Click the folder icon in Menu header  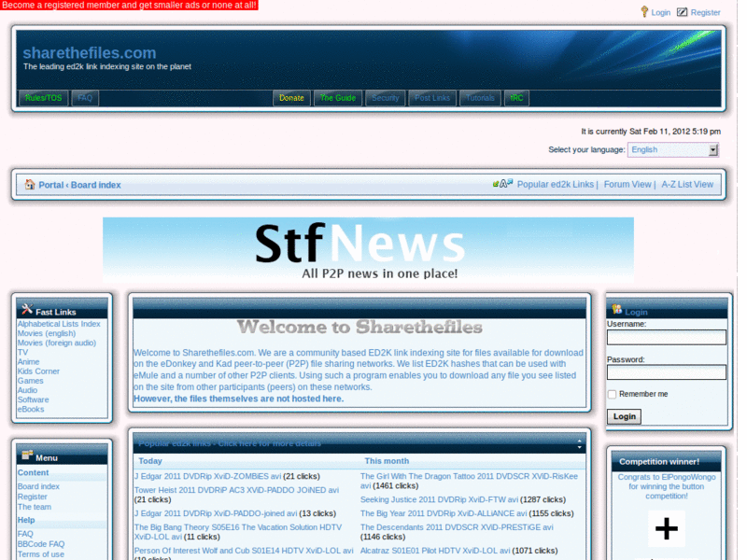pos(27,455)
